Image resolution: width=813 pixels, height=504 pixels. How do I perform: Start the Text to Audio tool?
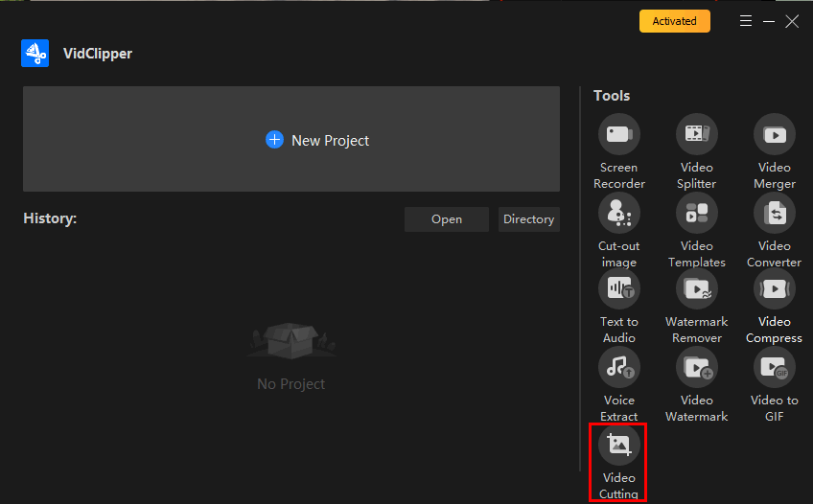[618, 288]
